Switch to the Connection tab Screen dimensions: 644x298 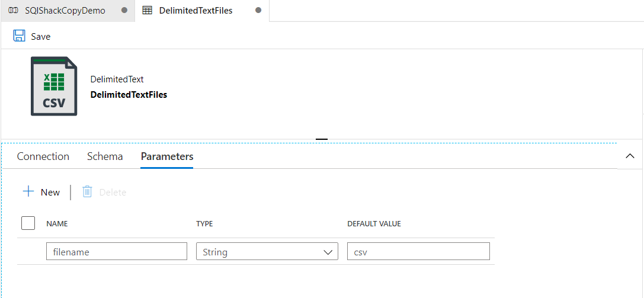tap(43, 156)
